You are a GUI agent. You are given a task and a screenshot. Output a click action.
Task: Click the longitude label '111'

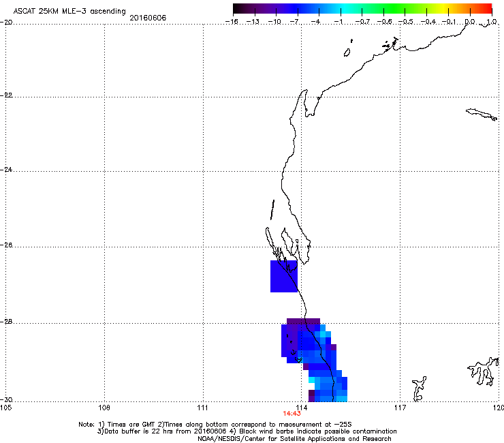203,408
